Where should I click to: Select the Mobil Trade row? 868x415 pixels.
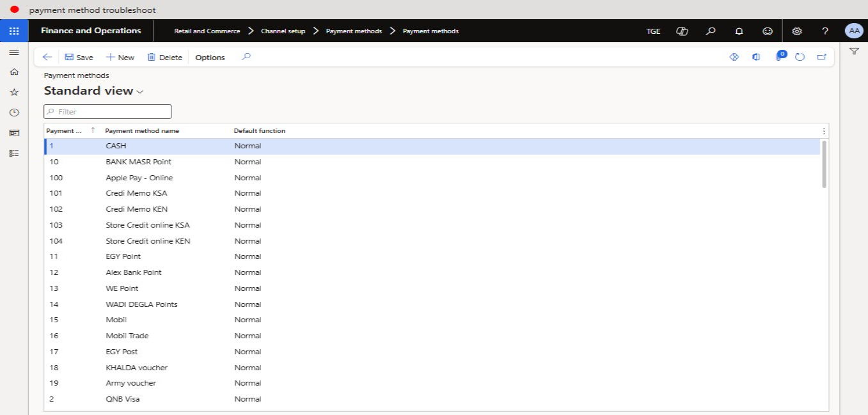point(432,336)
